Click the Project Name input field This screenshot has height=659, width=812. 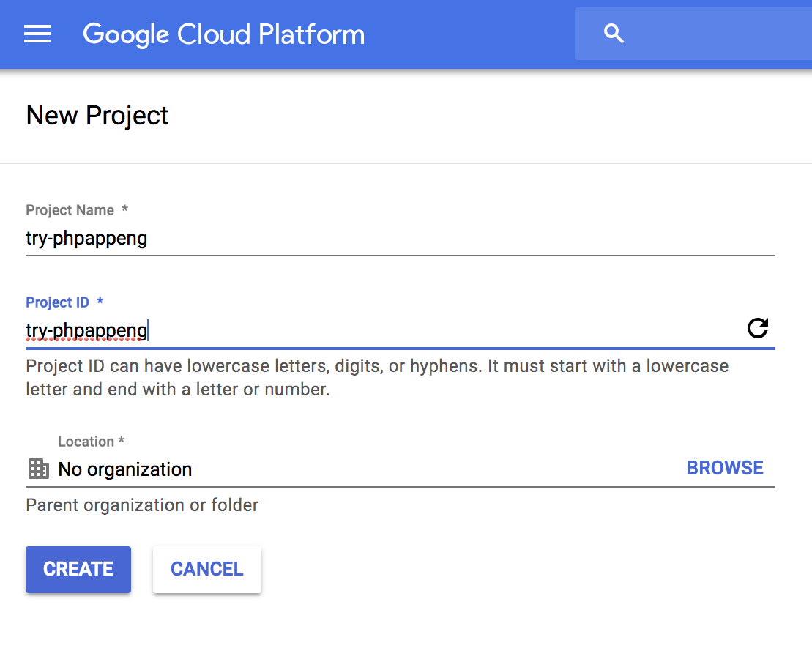coord(401,238)
